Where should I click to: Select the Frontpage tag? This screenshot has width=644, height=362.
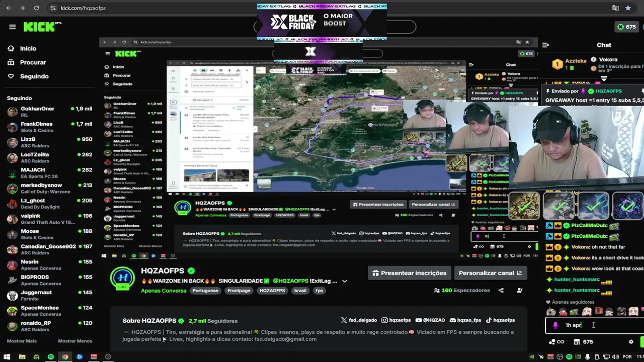[x=238, y=291]
